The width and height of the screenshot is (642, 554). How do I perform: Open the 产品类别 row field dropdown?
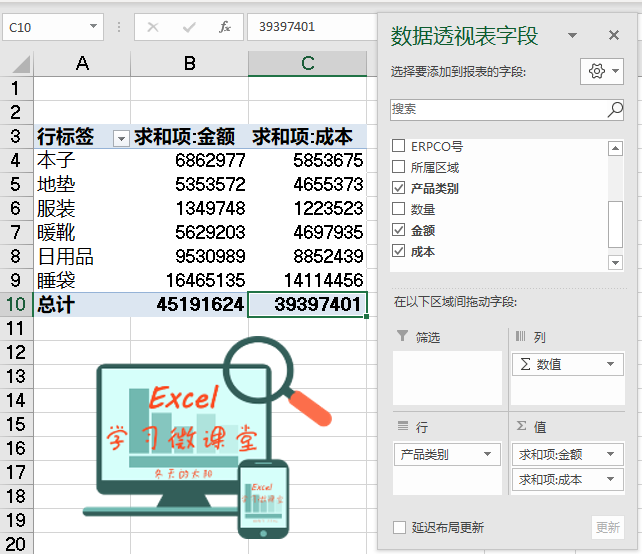tap(487, 454)
